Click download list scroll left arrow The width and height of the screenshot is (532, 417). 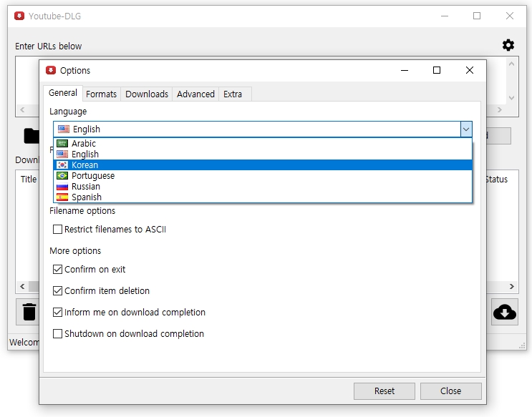click(x=22, y=287)
